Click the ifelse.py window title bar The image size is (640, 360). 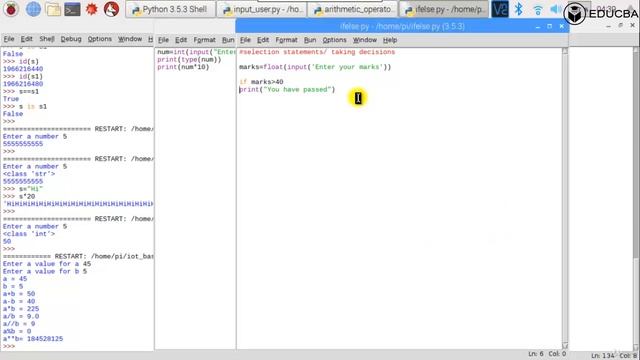point(402,27)
